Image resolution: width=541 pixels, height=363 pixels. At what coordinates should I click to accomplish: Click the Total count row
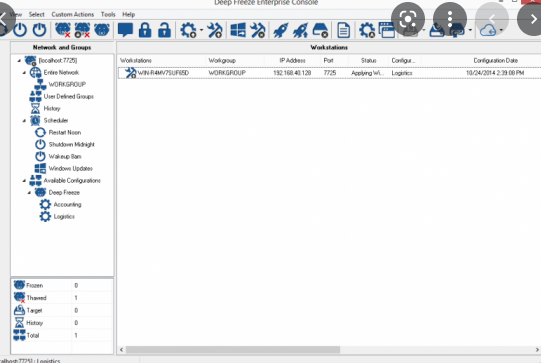[x=62, y=335]
